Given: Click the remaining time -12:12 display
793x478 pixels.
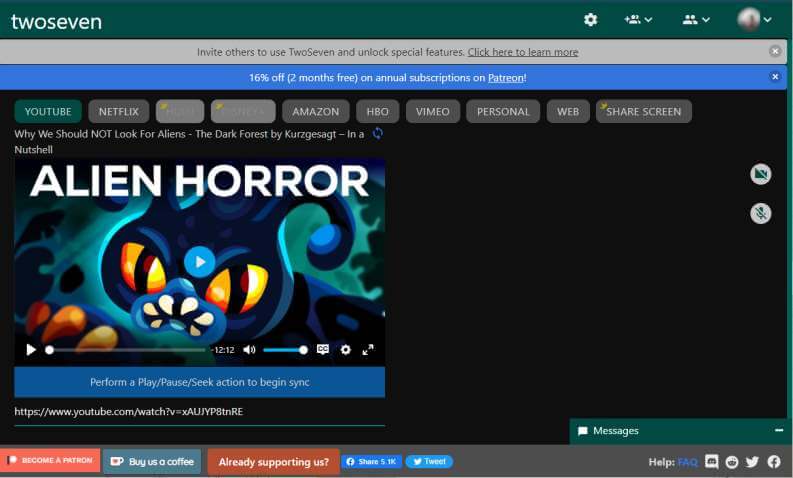Looking at the screenshot, I should point(224,350).
